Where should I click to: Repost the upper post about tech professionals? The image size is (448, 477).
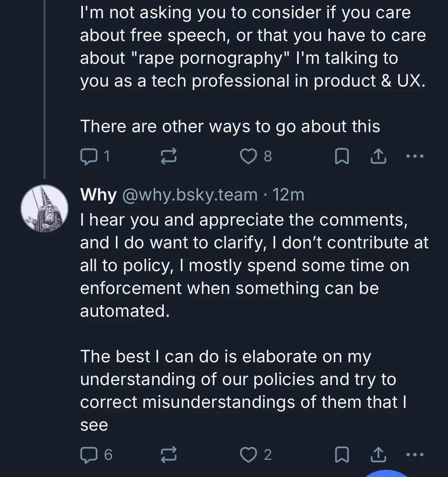[x=169, y=156]
